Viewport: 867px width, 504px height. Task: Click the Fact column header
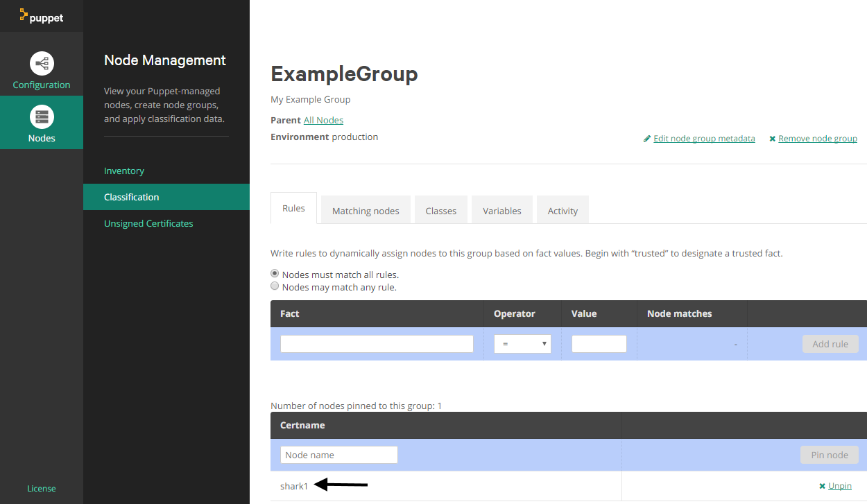coord(290,313)
